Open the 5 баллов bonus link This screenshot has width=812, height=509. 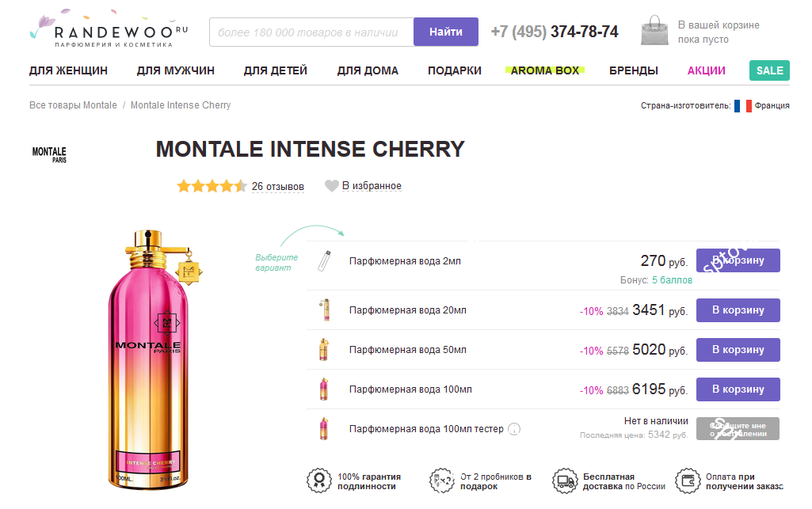pyautogui.click(x=672, y=280)
